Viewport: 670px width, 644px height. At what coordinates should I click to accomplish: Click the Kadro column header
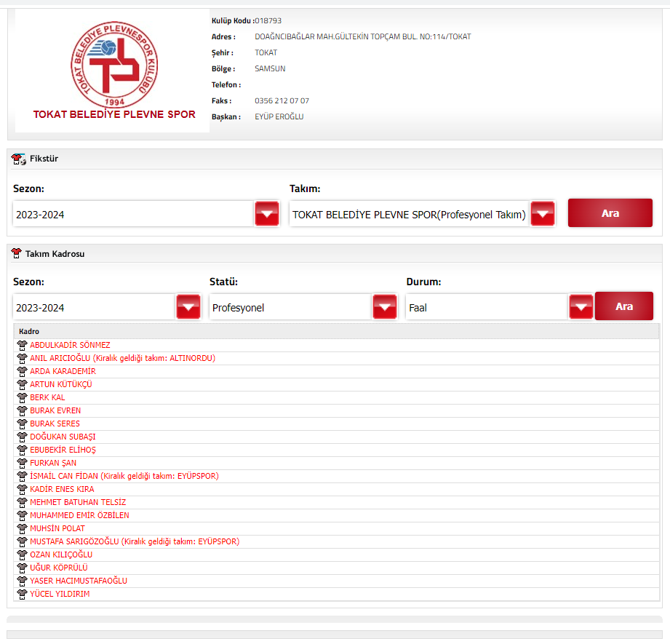tap(336, 332)
